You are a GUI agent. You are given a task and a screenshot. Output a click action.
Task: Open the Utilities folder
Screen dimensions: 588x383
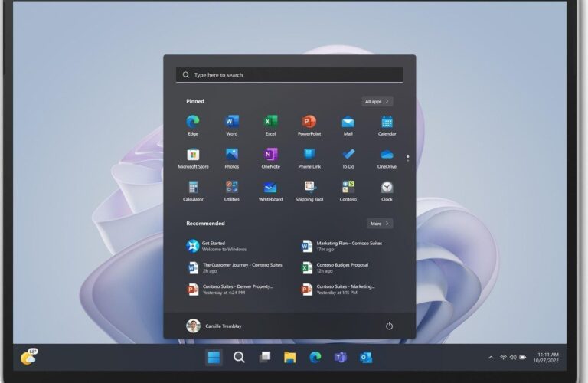point(232,191)
